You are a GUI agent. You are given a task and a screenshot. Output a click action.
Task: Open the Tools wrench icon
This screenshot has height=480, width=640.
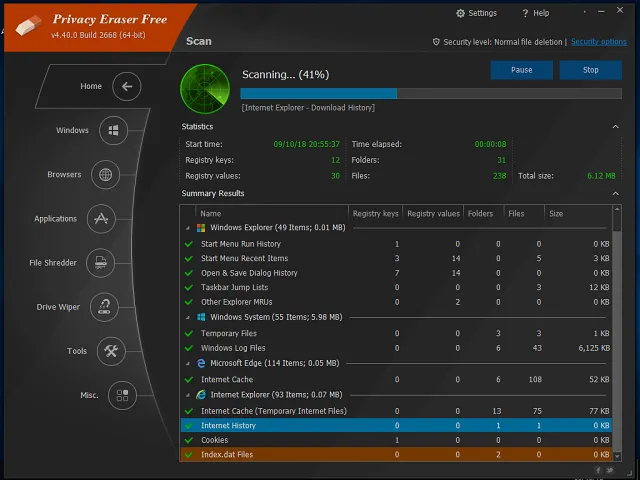pos(111,351)
